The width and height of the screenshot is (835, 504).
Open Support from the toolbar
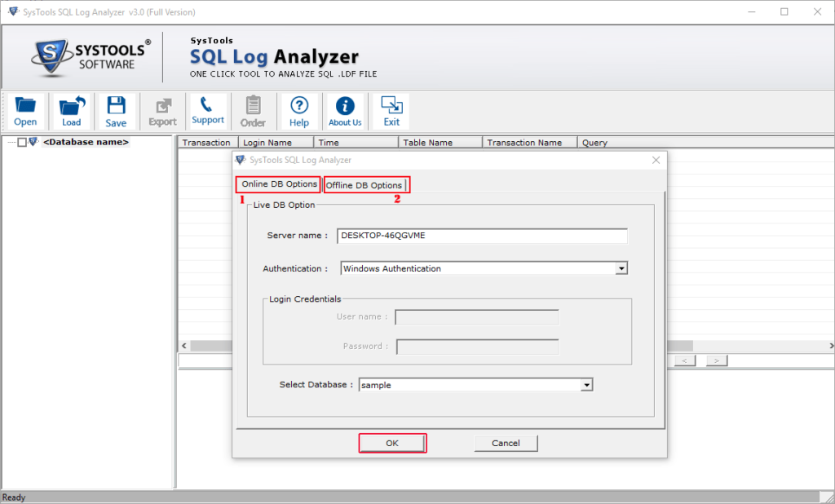(x=208, y=112)
